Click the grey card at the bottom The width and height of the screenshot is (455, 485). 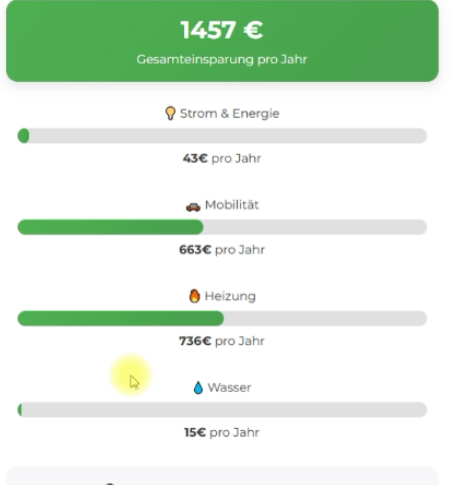coord(222,476)
